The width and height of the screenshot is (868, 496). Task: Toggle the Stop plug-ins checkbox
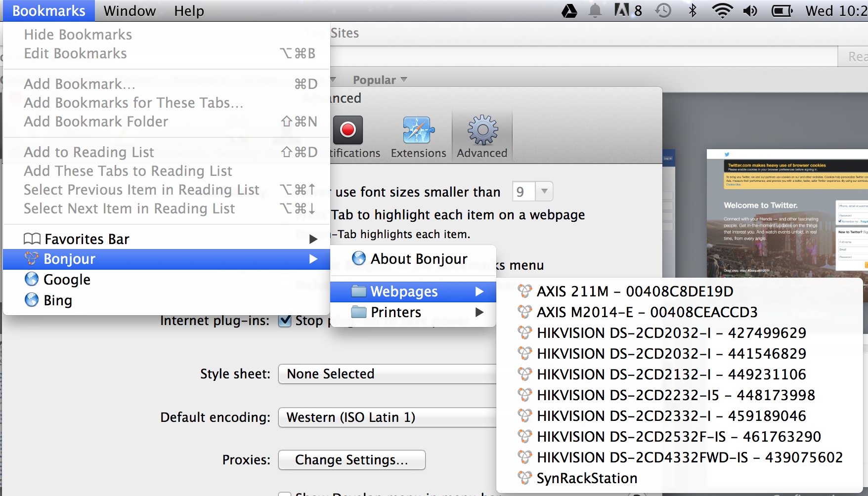(285, 321)
